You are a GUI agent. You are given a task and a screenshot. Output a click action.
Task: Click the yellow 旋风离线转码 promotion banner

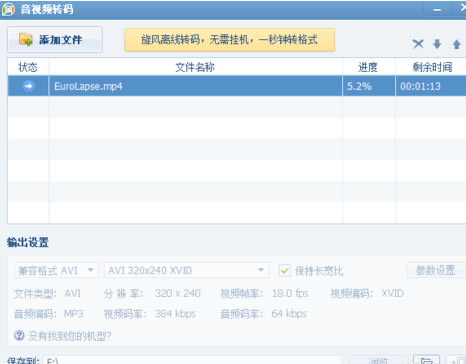pos(229,40)
